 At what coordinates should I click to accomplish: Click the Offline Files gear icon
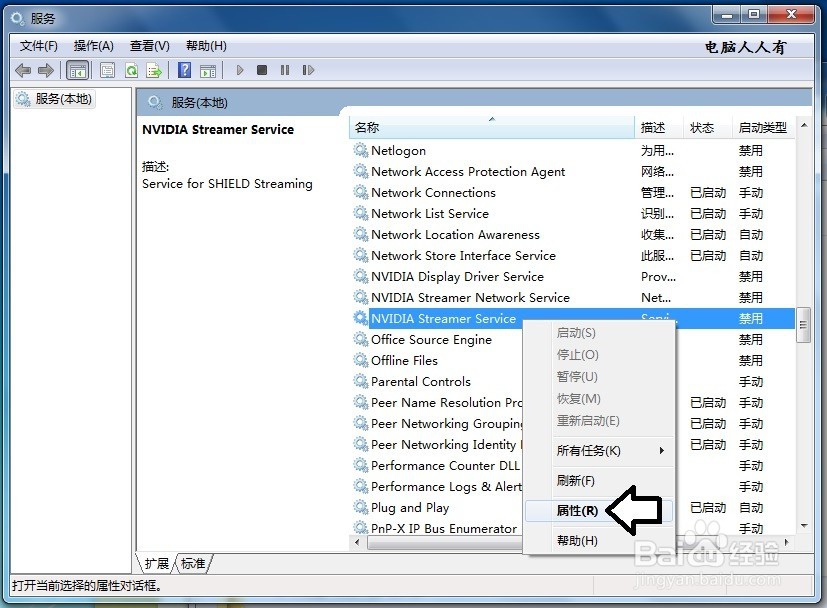[x=361, y=360]
